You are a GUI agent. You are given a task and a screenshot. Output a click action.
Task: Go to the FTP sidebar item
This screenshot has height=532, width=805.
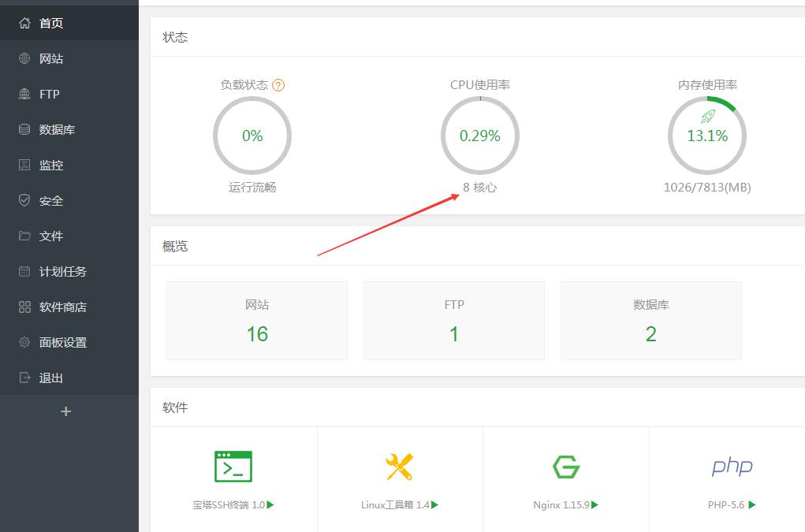point(49,95)
